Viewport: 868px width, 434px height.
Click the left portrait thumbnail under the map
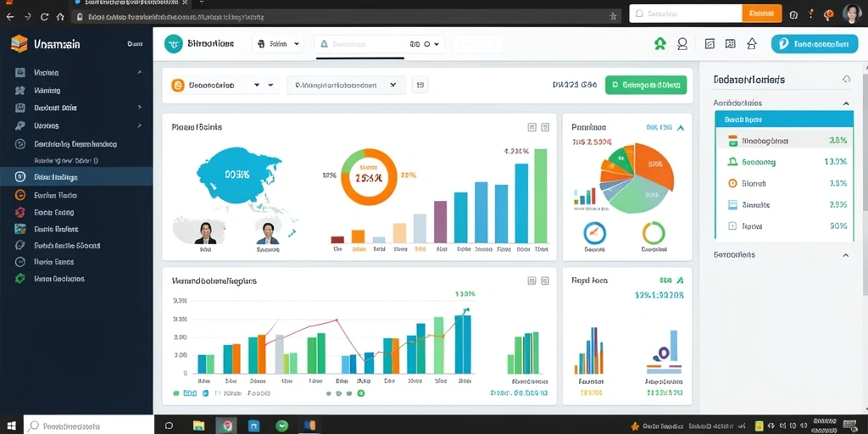(205, 233)
